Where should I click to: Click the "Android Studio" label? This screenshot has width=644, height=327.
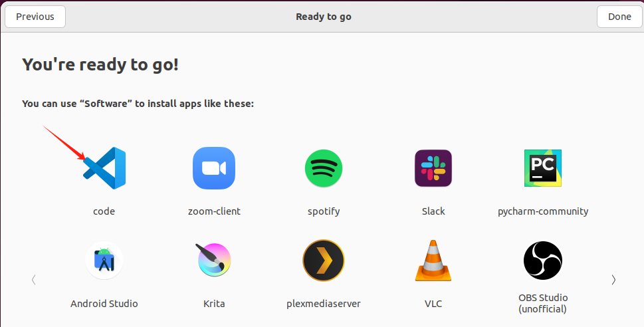click(104, 304)
